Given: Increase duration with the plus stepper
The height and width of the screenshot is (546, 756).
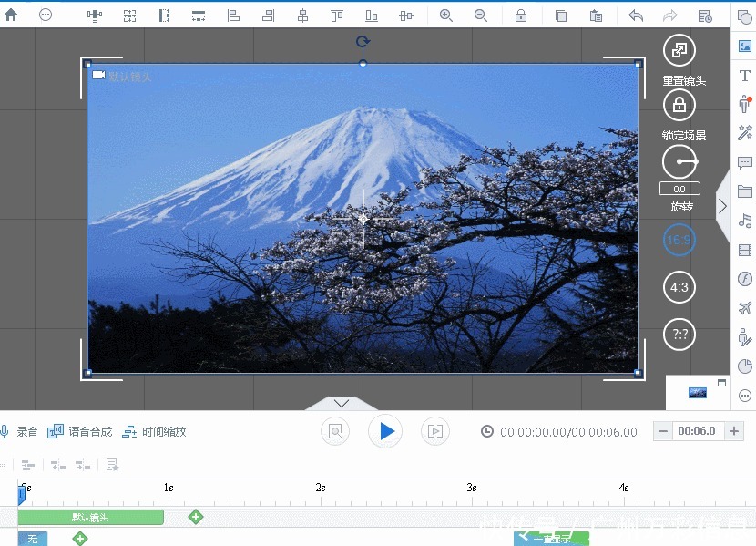Looking at the screenshot, I should tap(735, 431).
